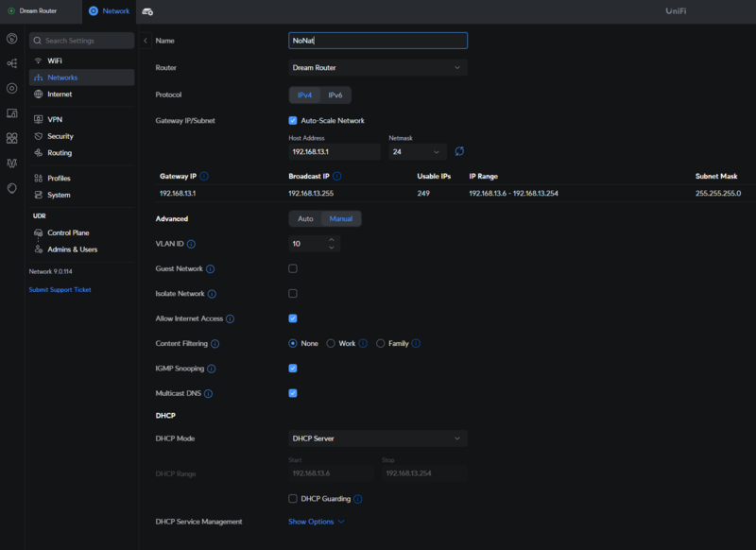This screenshot has height=550, width=756.
Task: Open the Client Devices icon in the left rail
Action: pyautogui.click(x=12, y=113)
